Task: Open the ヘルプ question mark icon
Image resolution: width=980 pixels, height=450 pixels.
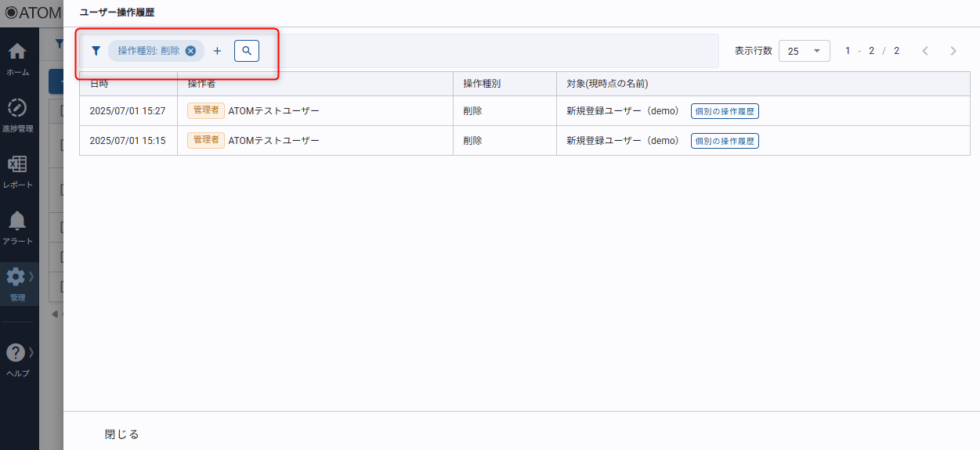Action: click(x=16, y=353)
